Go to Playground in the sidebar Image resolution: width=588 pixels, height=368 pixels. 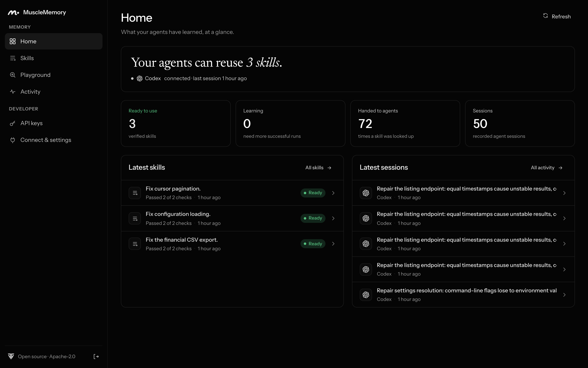coord(54,75)
